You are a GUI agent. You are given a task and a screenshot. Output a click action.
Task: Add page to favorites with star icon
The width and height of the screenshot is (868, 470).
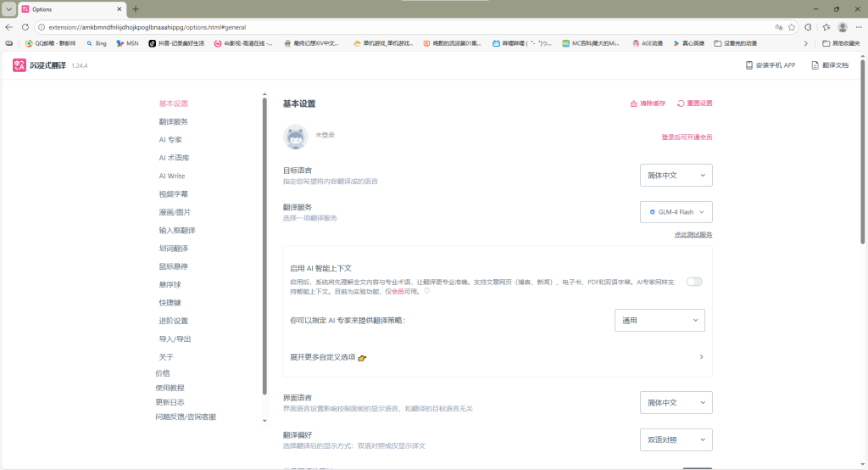792,27
